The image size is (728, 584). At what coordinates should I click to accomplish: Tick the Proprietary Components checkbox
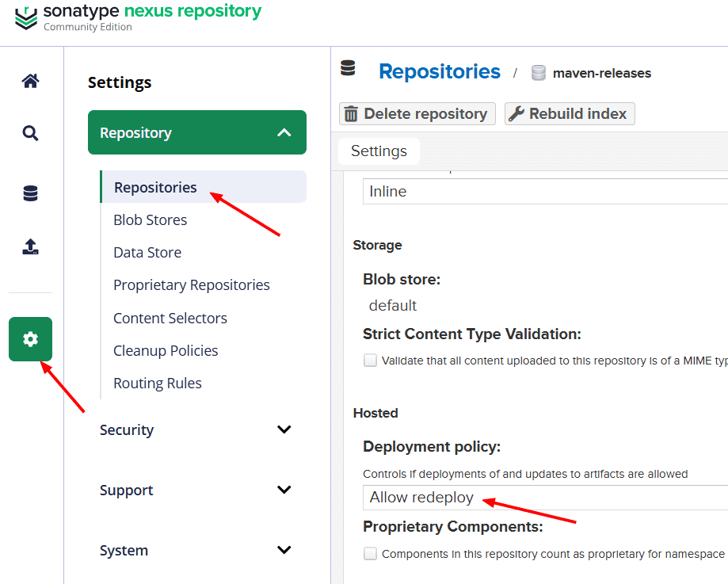[370, 553]
